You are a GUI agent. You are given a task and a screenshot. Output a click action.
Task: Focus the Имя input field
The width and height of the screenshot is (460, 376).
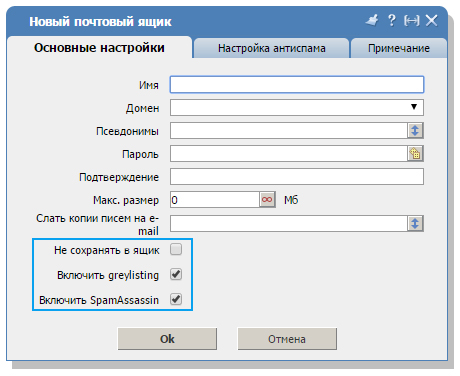click(x=297, y=85)
